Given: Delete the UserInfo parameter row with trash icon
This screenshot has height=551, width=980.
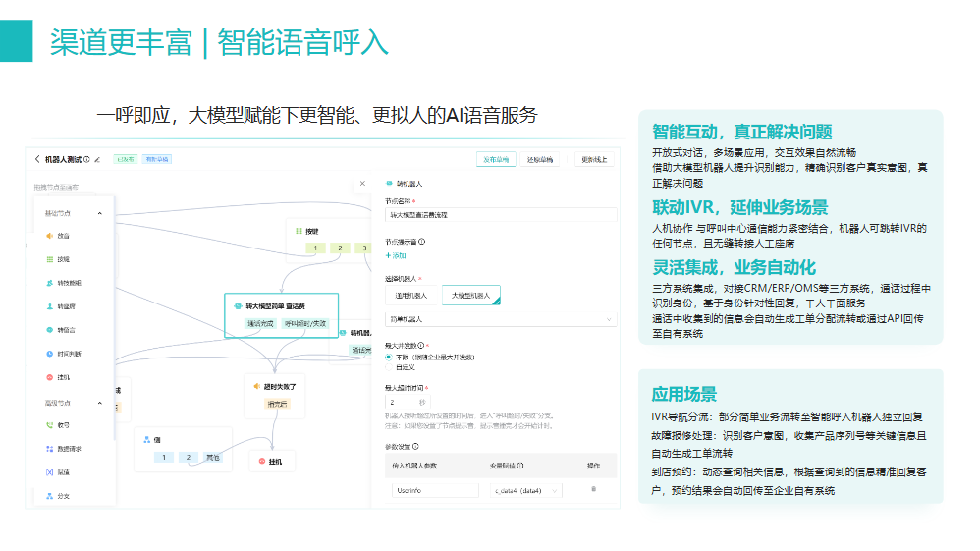Looking at the screenshot, I should (x=593, y=490).
